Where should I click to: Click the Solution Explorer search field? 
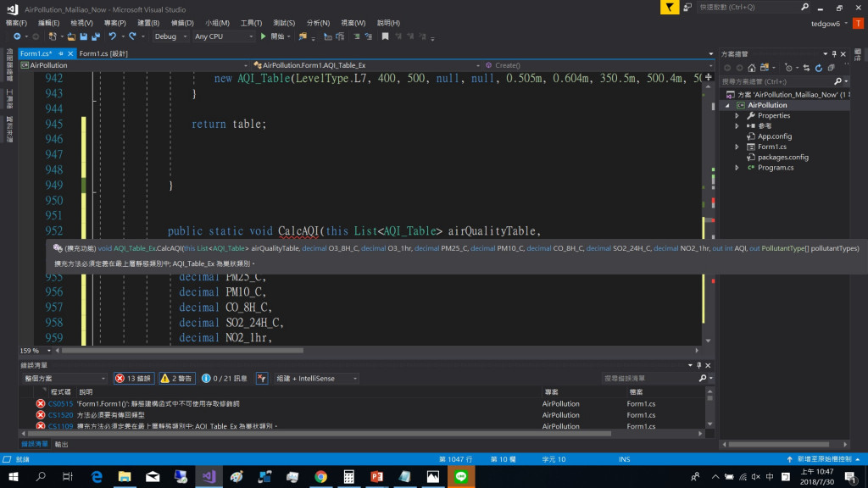pos(776,81)
